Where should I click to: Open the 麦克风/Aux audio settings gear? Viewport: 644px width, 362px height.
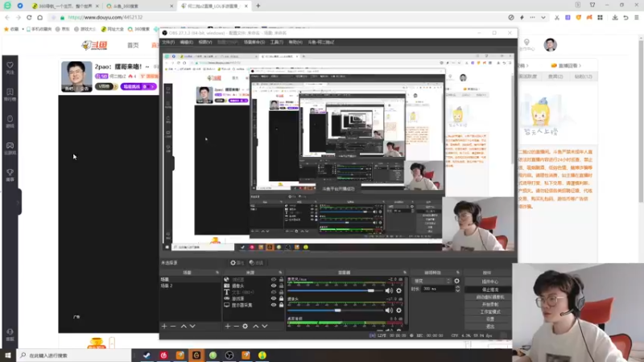(398, 290)
